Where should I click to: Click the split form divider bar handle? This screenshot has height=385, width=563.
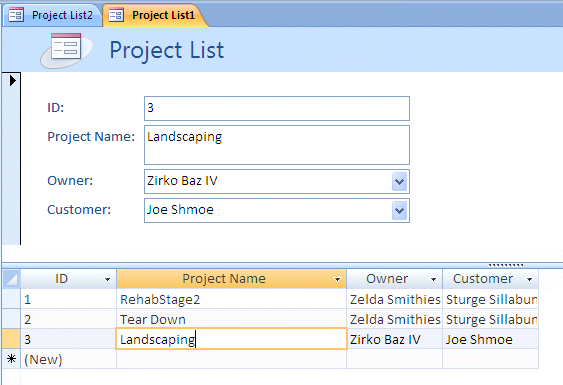[506, 265]
